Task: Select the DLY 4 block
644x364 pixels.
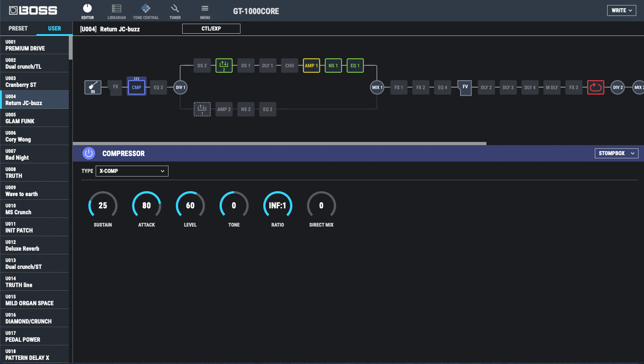Action: [530, 87]
